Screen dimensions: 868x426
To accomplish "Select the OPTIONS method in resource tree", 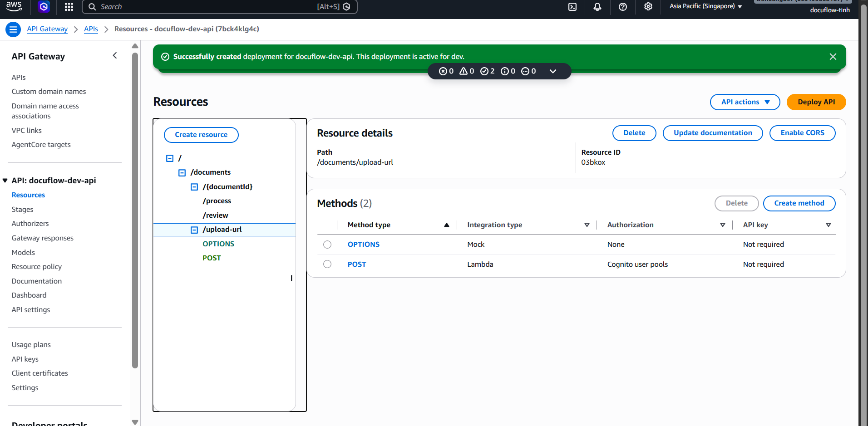I will 218,244.
